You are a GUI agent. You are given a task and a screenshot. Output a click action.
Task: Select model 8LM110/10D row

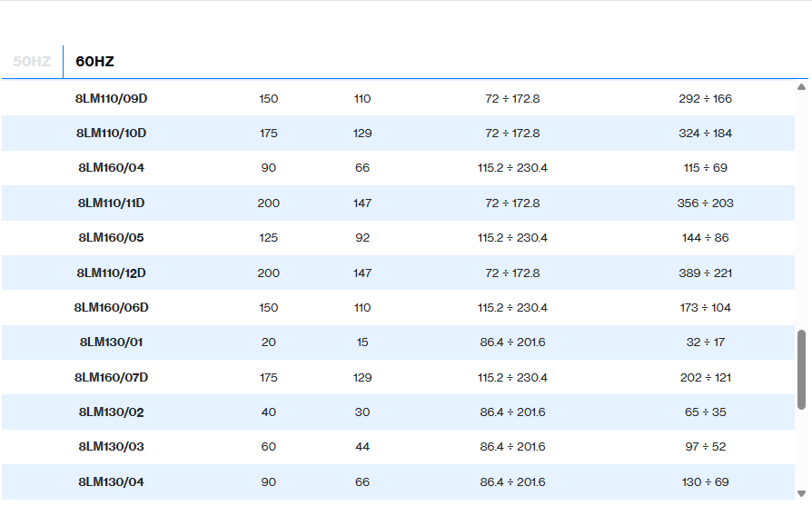pos(111,134)
